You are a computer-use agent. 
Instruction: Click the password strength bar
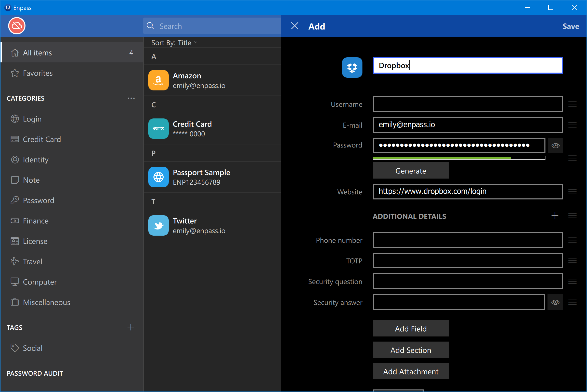[x=459, y=158]
